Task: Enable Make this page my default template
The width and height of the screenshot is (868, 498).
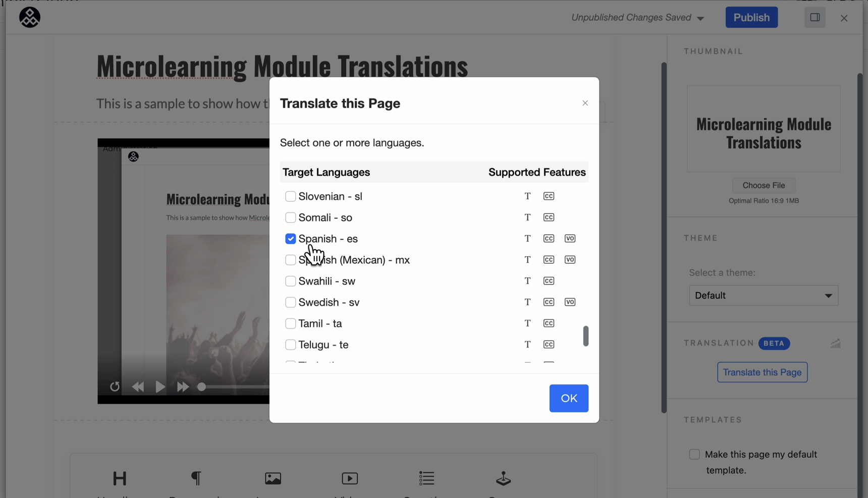Action: pyautogui.click(x=694, y=454)
